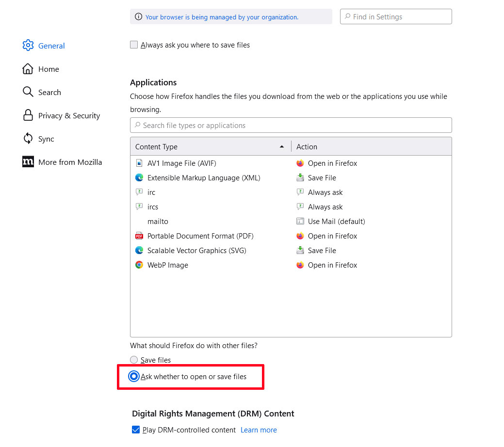Click the AVIF file type icon
This screenshot has width=504, height=447.
tap(139, 163)
